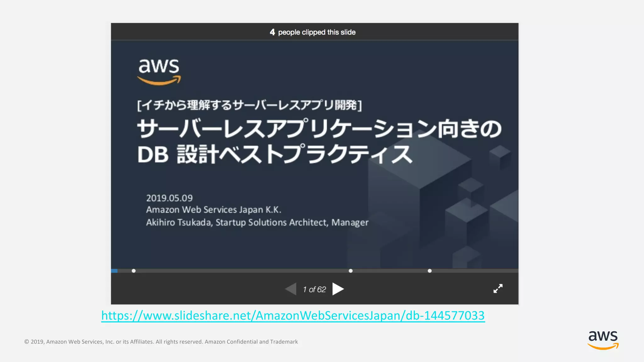Click the blue filled part of the slide progress bar
644x362 pixels.
(114, 271)
